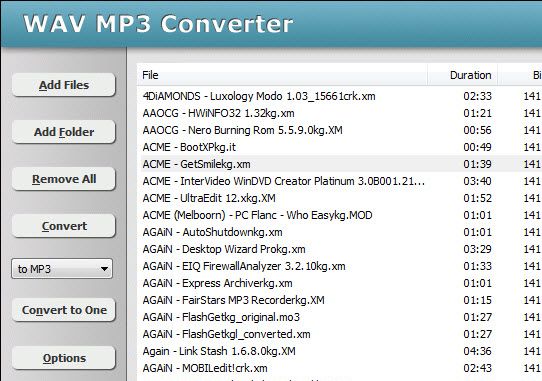Sort by the File column header
Screen dimensions: 542x381
click(282, 75)
